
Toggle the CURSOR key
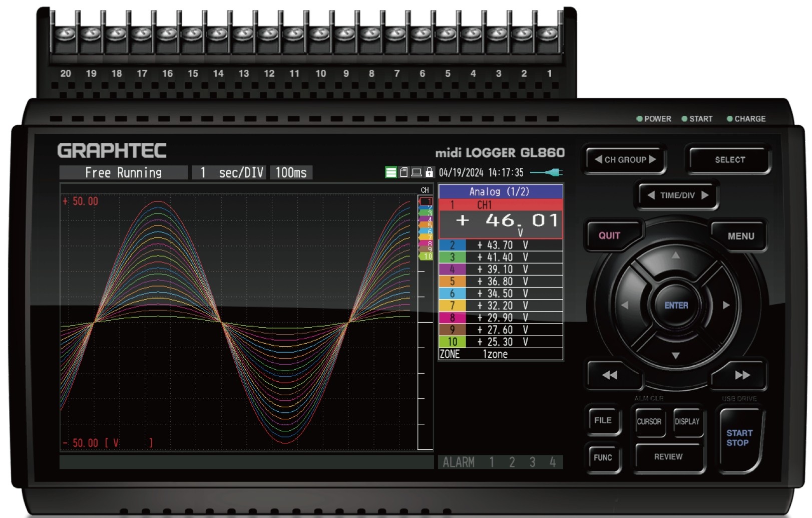pos(649,421)
